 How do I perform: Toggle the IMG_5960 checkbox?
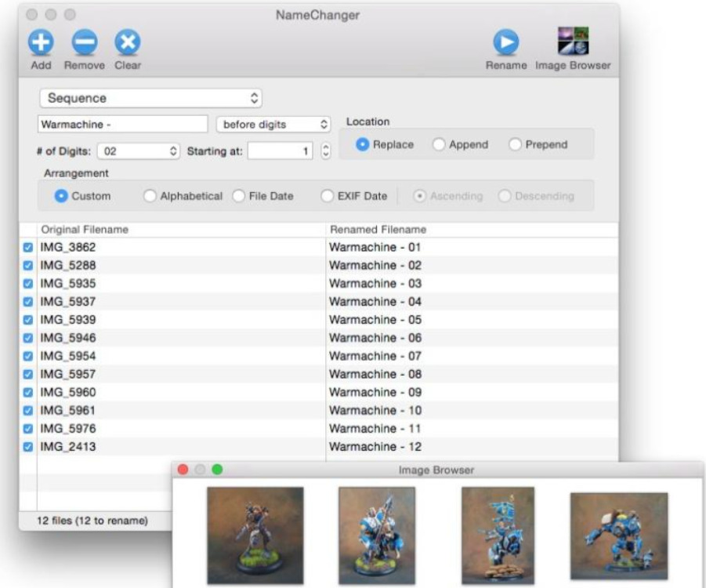point(28,393)
